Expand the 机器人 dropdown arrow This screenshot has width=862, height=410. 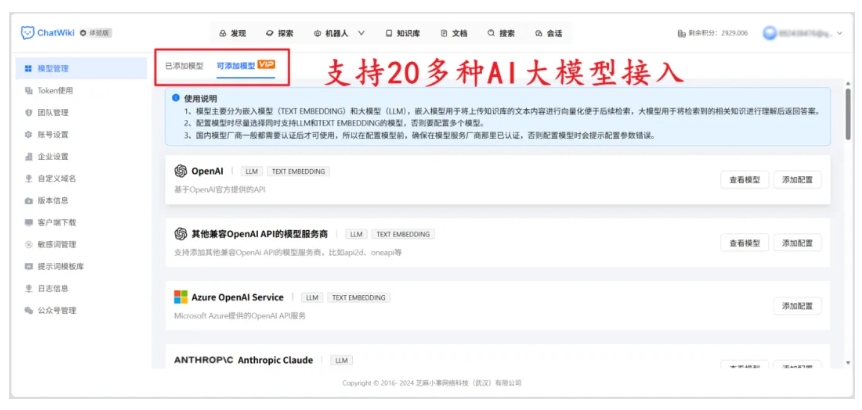(x=361, y=33)
